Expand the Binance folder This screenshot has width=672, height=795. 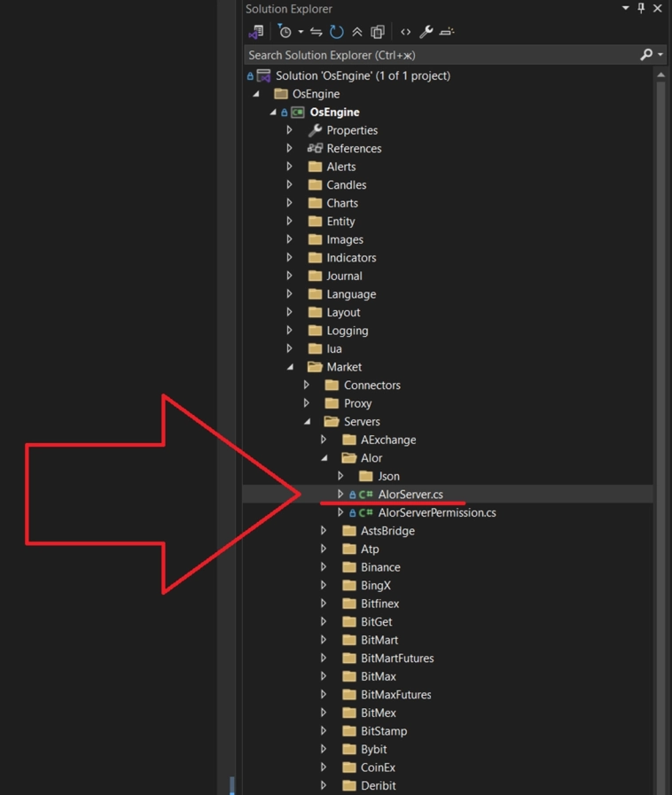324,567
